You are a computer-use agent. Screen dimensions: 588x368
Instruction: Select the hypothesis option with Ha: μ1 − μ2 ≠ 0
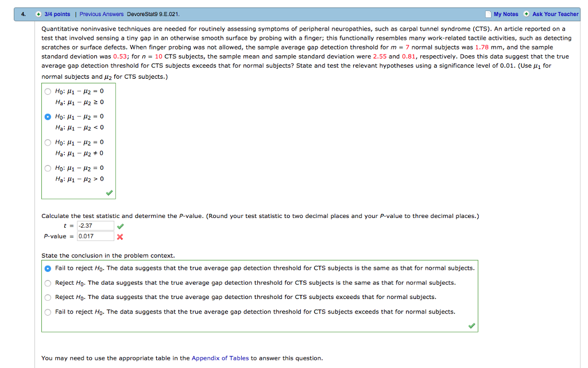pos(48,142)
